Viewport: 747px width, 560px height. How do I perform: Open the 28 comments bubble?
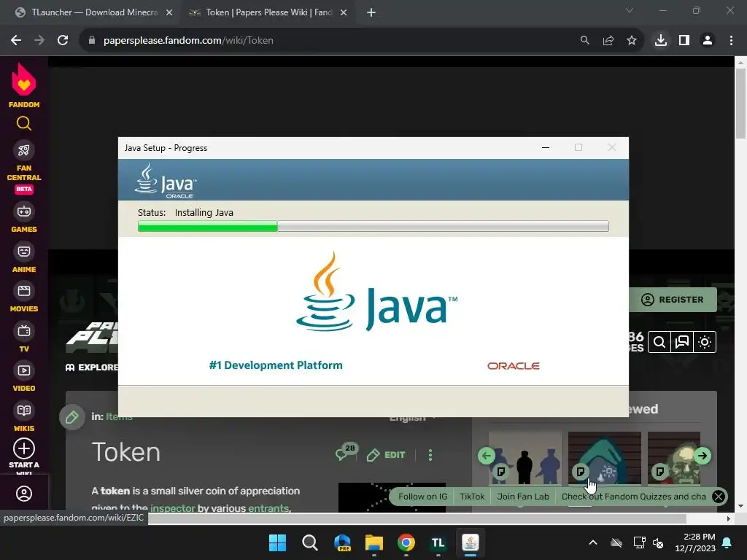[x=346, y=451]
